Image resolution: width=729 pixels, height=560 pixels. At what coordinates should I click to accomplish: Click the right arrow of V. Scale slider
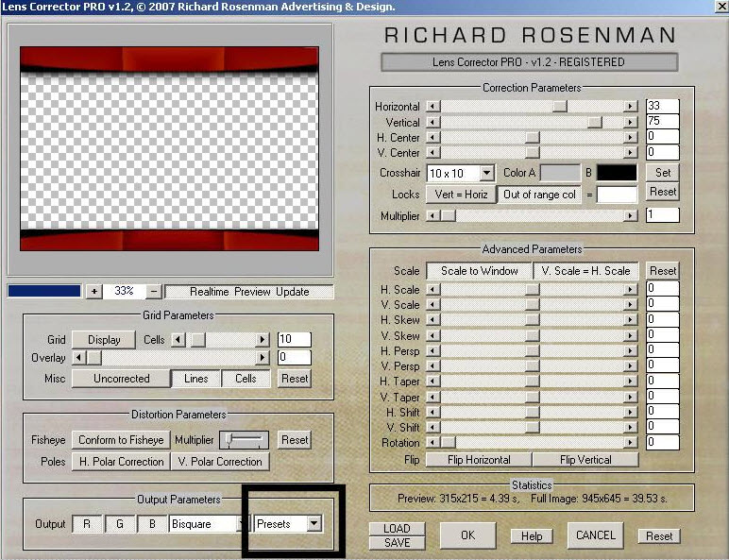630,305
